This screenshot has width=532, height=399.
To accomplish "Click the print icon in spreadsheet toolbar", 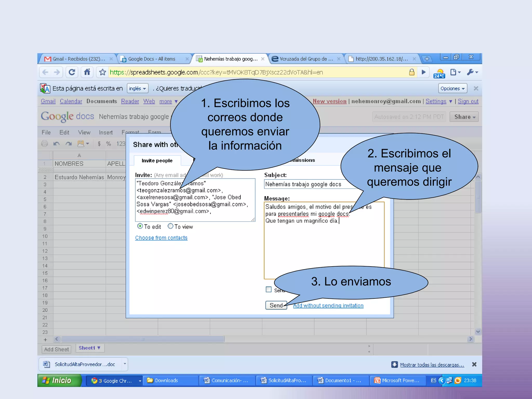I will (44, 143).
